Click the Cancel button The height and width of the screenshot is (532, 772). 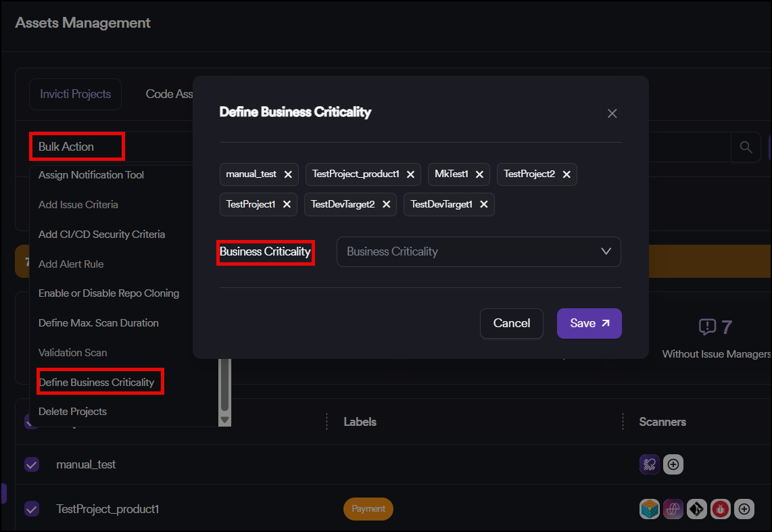click(511, 323)
